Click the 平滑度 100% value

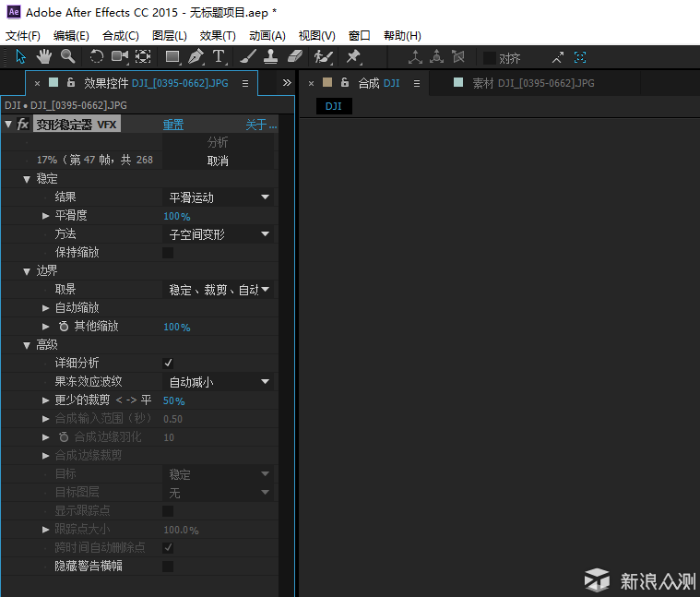pyautogui.click(x=177, y=216)
